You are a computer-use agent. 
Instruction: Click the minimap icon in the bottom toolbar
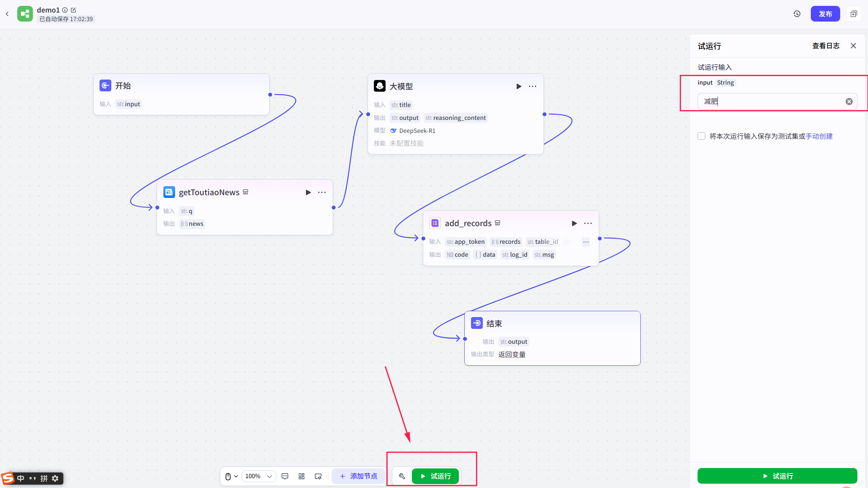(318, 476)
